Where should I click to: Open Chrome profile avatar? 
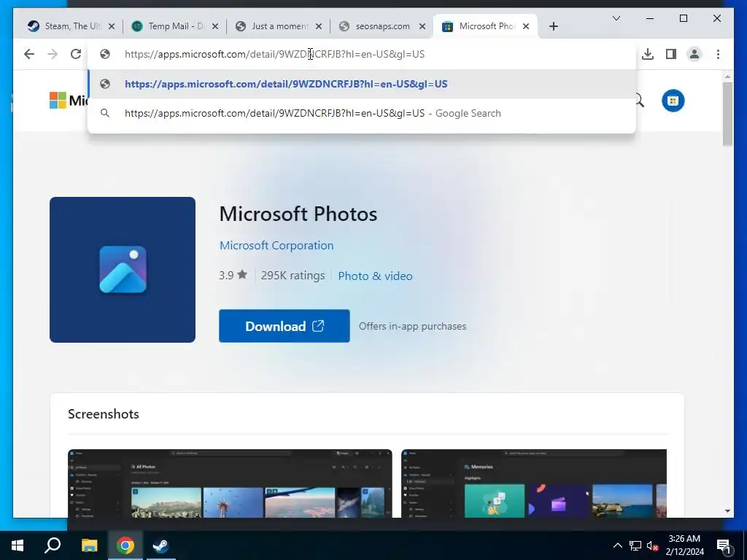(x=694, y=54)
